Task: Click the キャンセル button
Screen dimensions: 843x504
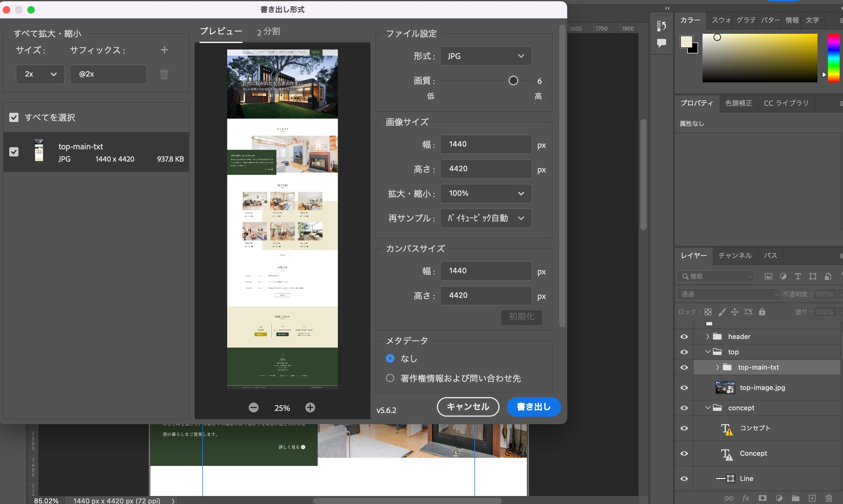Action: [468, 407]
